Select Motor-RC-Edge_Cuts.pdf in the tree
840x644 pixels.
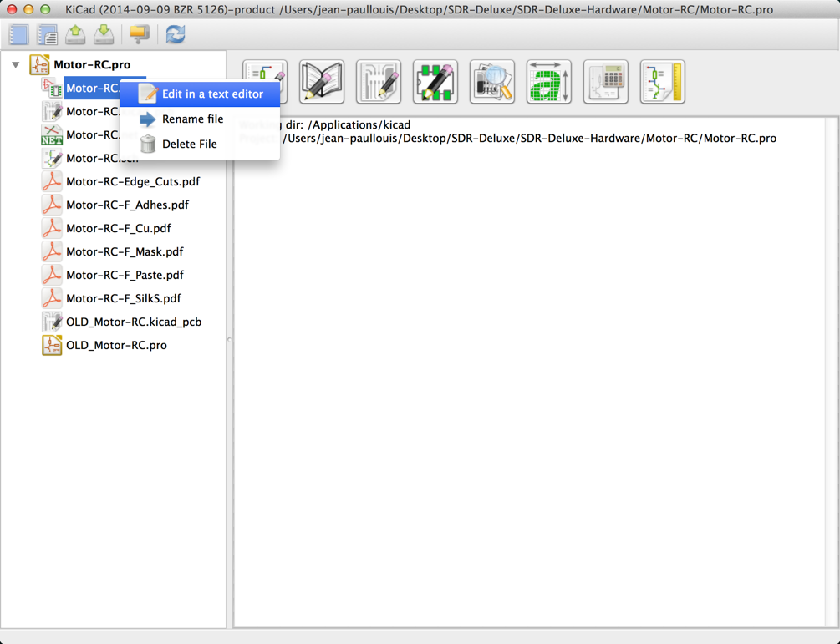coord(132,181)
